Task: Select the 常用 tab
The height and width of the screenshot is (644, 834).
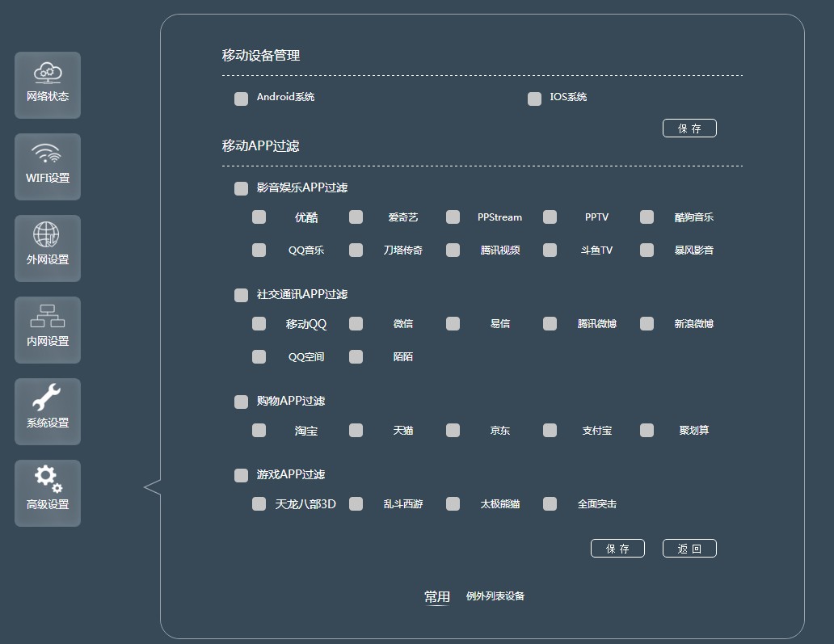Action: coord(436,596)
